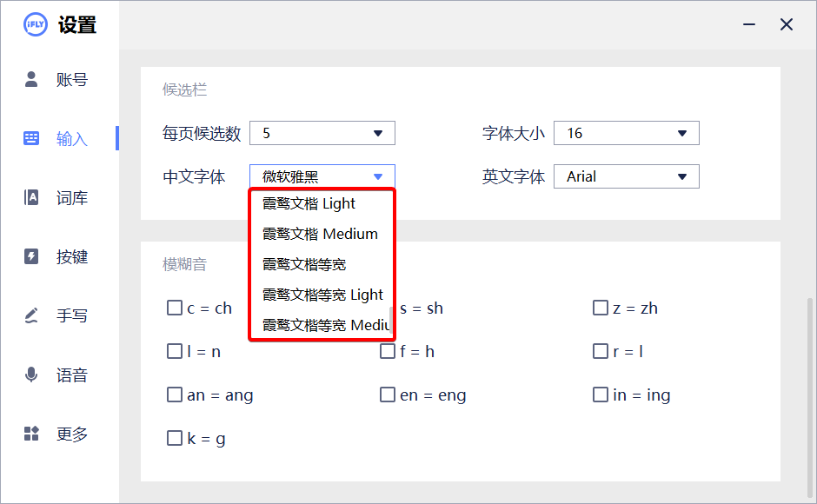817x504 pixels.
Task: Toggle the f = h fuzzy pinyin checkbox
Action: [388, 351]
